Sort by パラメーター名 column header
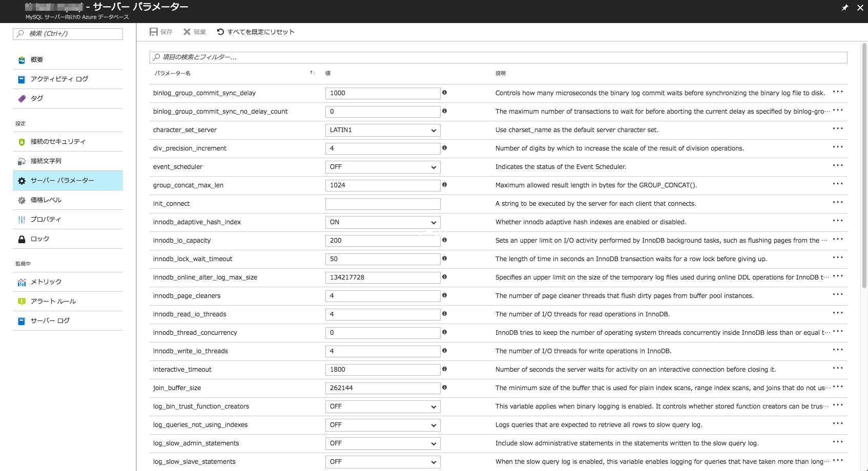Viewport: 868px width, 471px height. click(173, 73)
